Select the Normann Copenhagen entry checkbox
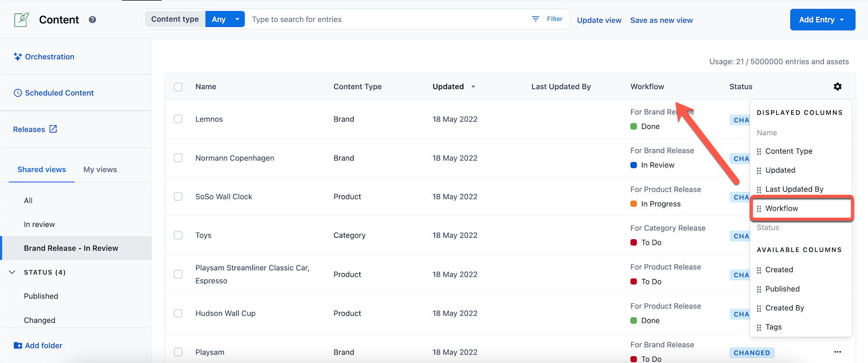Screen dimensions: 868x363 [178, 158]
